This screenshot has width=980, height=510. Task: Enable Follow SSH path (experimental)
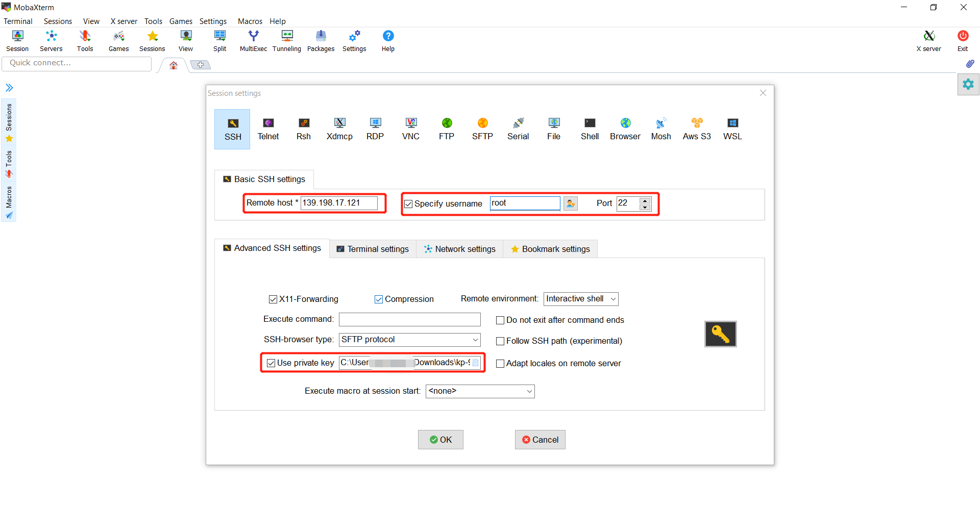pyautogui.click(x=500, y=341)
